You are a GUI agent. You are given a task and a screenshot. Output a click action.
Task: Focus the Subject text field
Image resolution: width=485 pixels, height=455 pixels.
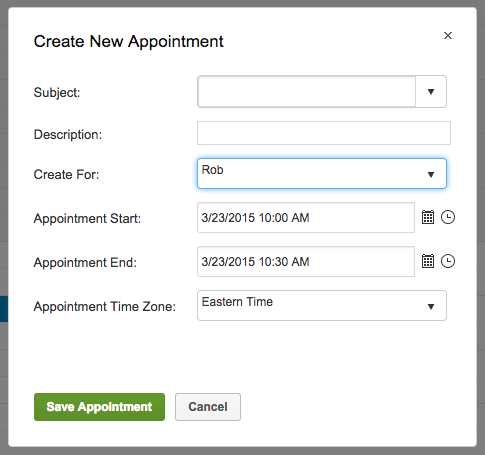pyautogui.click(x=307, y=92)
